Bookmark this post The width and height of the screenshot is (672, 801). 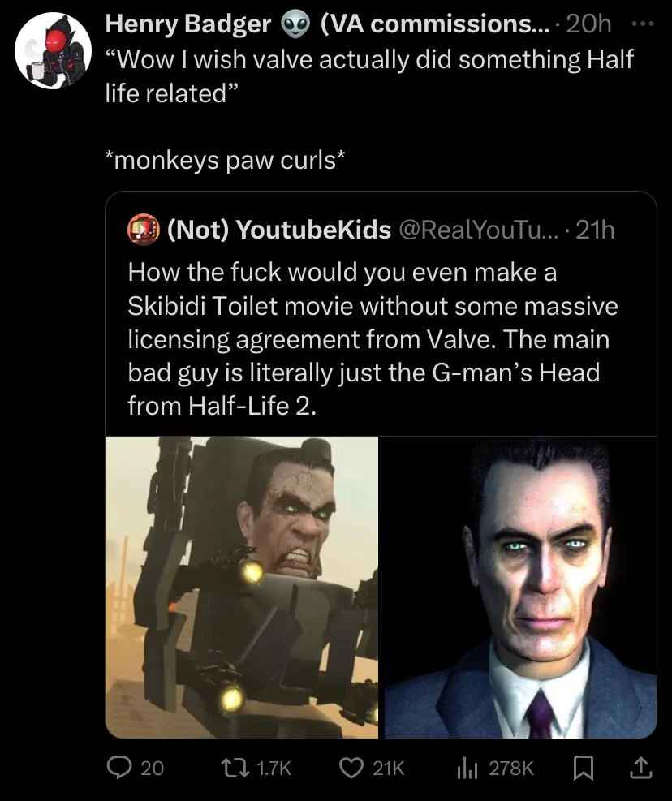pyautogui.click(x=583, y=768)
